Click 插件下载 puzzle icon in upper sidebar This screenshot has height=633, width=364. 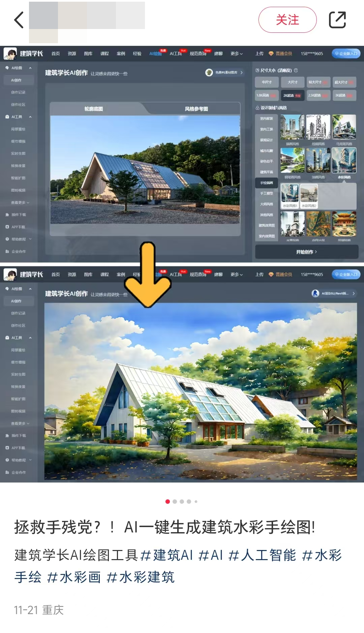(7, 215)
